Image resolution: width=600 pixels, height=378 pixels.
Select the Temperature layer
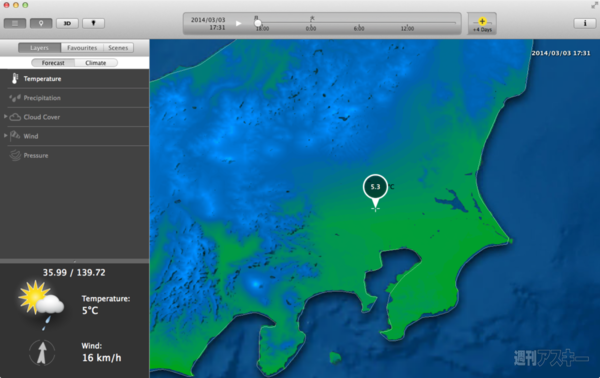point(75,79)
